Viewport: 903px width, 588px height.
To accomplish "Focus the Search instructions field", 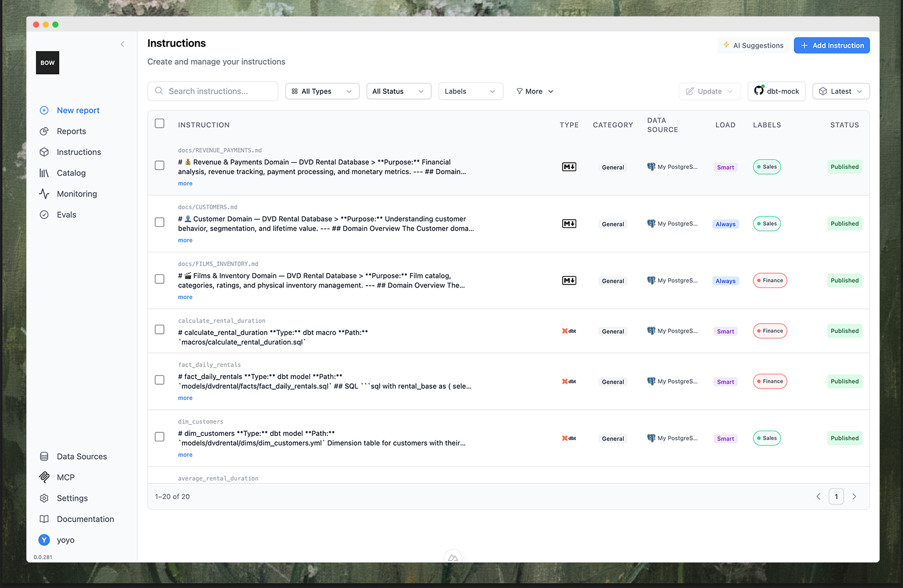I will click(213, 91).
